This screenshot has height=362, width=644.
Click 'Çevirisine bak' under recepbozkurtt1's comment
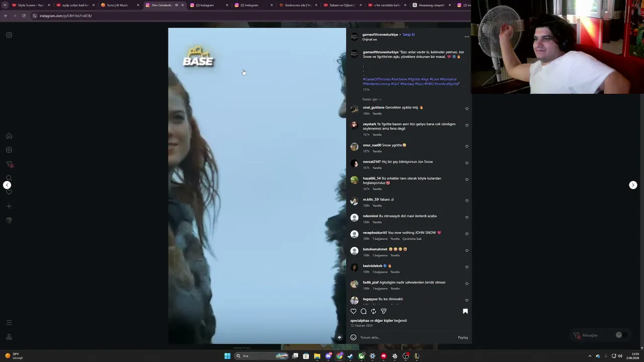pyautogui.click(x=412, y=239)
